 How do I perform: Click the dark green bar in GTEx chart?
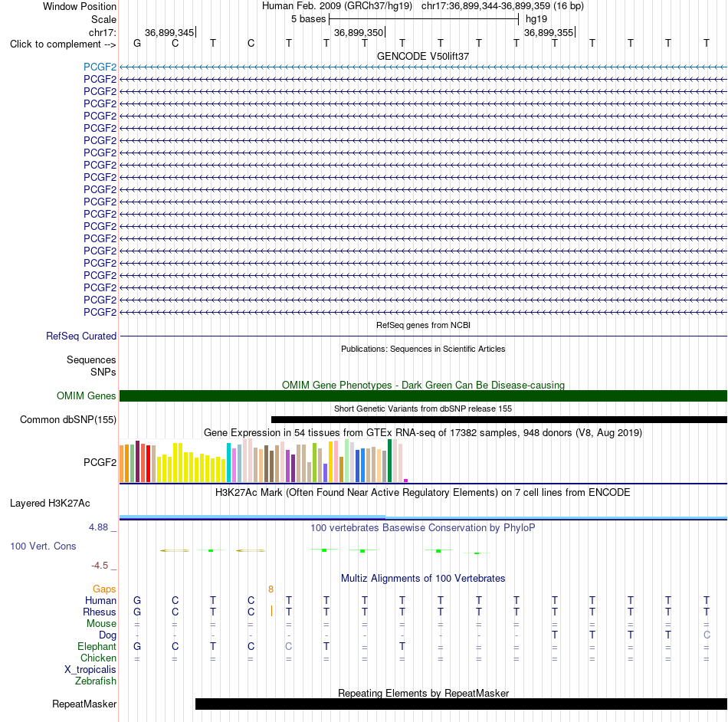tap(390, 461)
